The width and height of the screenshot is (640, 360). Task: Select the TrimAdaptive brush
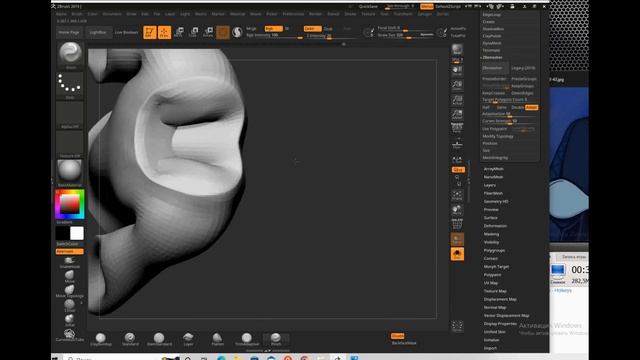(x=247, y=339)
